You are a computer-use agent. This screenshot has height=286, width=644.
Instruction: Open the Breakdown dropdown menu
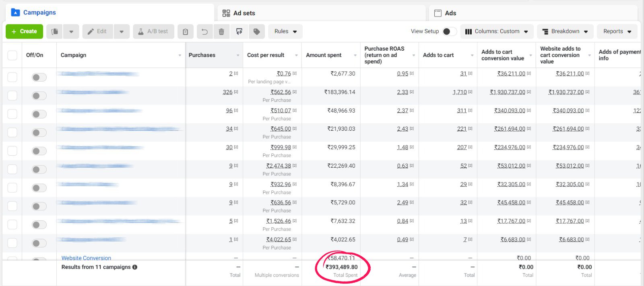(565, 31)
